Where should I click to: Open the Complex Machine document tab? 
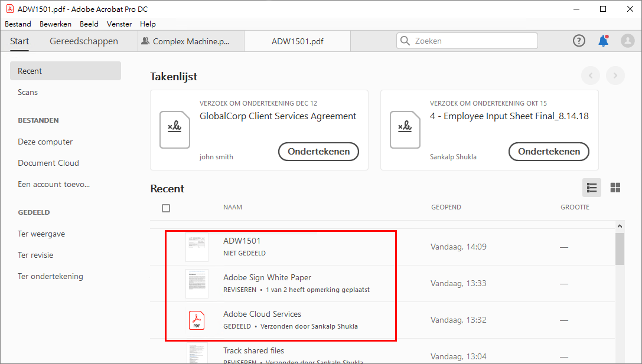(191, 41)
